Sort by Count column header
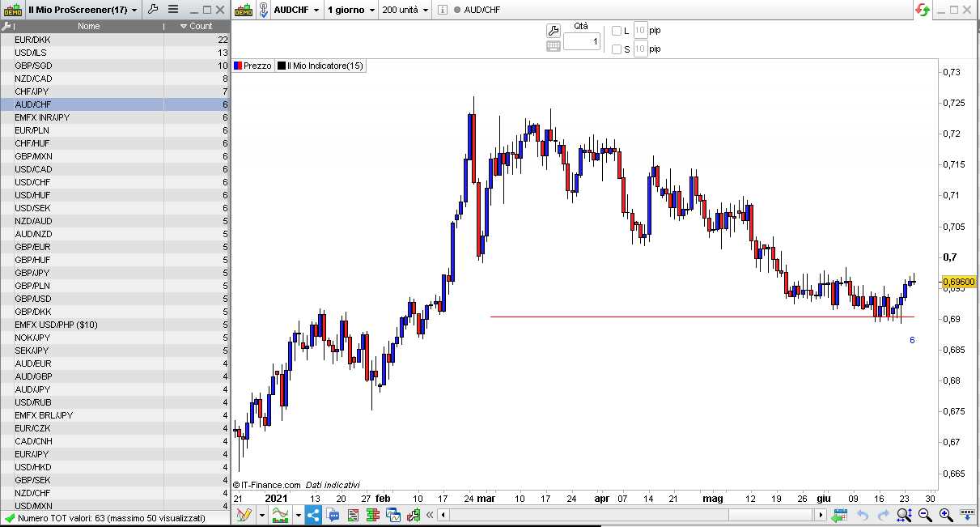This screenshot has width=980, height=527. pyautogui.click(x=197, y=26)
